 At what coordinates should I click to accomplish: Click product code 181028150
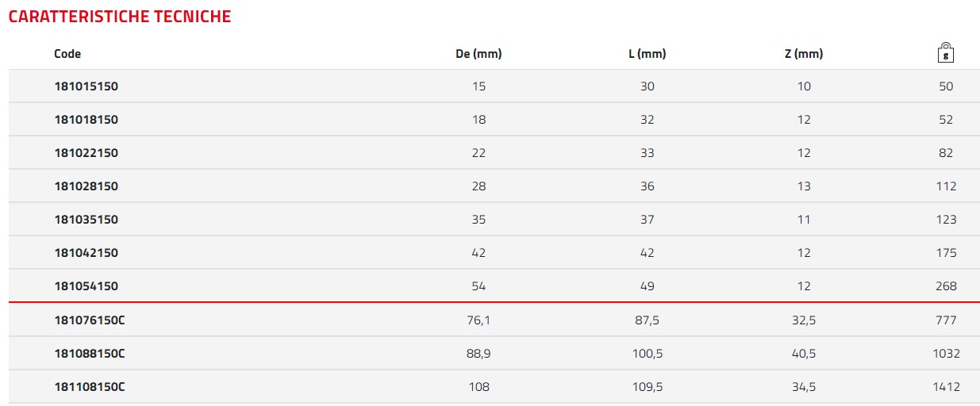86,186
